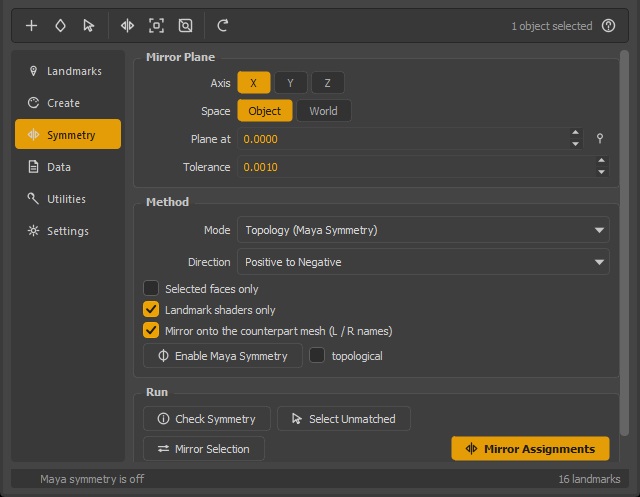Viewport: 640px width, 497px height.
Task: Open the Landmarks tab
Action: [x=68, y=71]
